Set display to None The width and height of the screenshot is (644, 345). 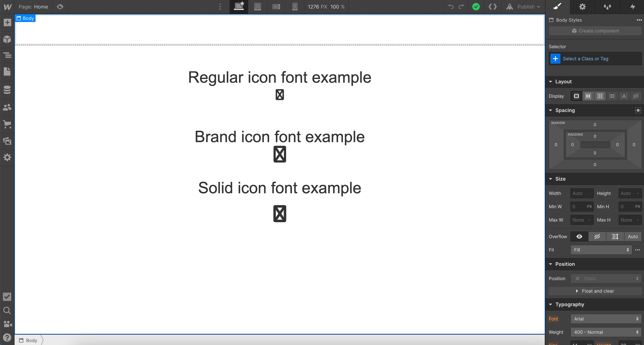click(636, 96)
